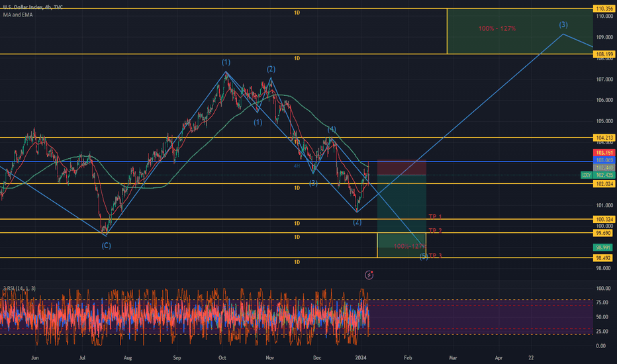Click the Apr date on the time axis
Screen dimensions: 617x364
pos(498,357)
